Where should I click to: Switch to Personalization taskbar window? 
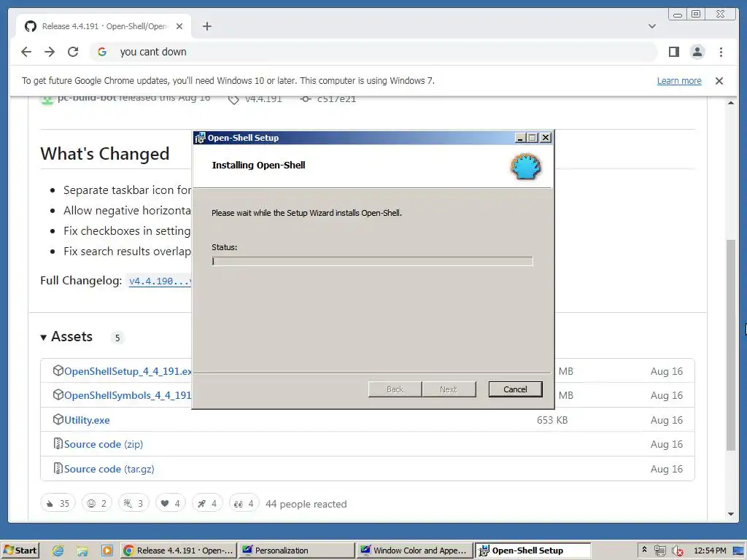[x=296, y=551]
